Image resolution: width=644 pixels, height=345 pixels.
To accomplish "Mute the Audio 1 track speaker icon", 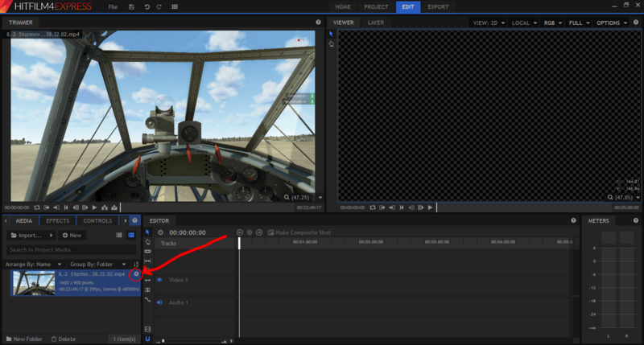I will (159, 302).
